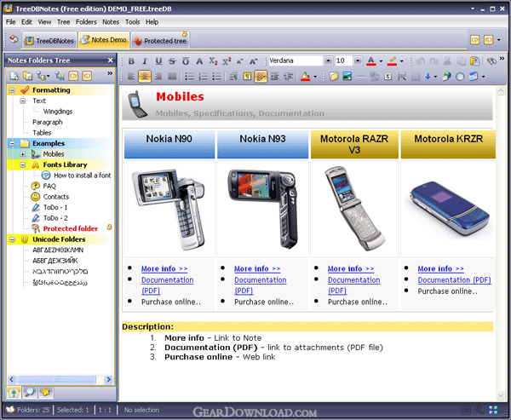Insert a picture into the note
Viewport: 511px width, 420px height.
coord(347,77)
